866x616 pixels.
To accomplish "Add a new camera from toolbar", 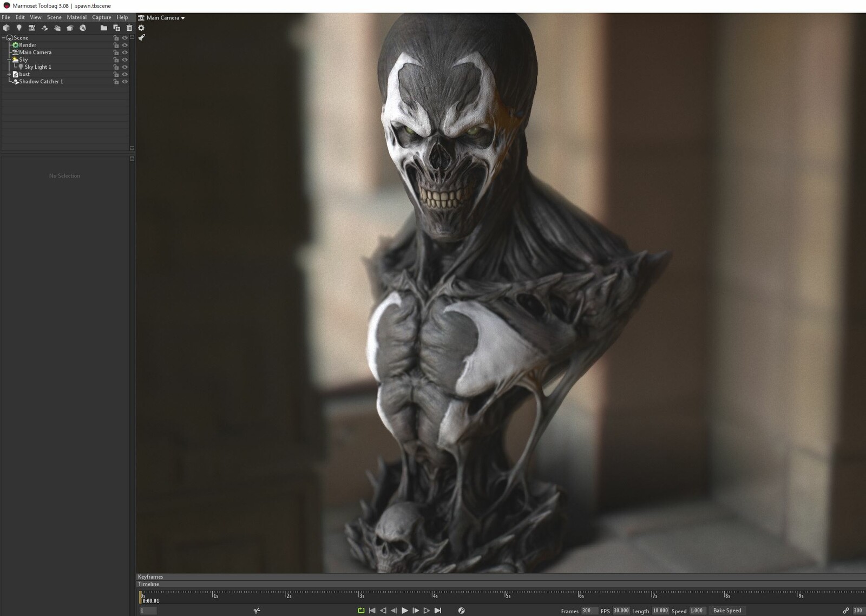I will (32, 28).
